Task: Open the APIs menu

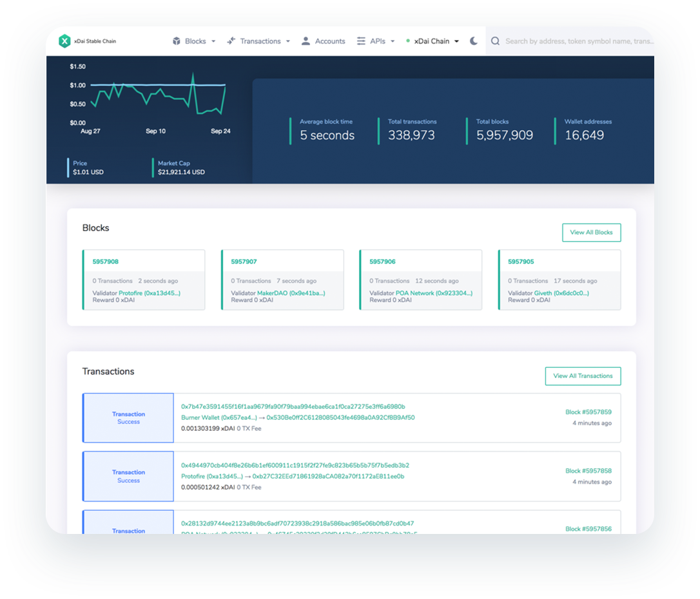Action: pyautogui.click(x=378, y=41)
